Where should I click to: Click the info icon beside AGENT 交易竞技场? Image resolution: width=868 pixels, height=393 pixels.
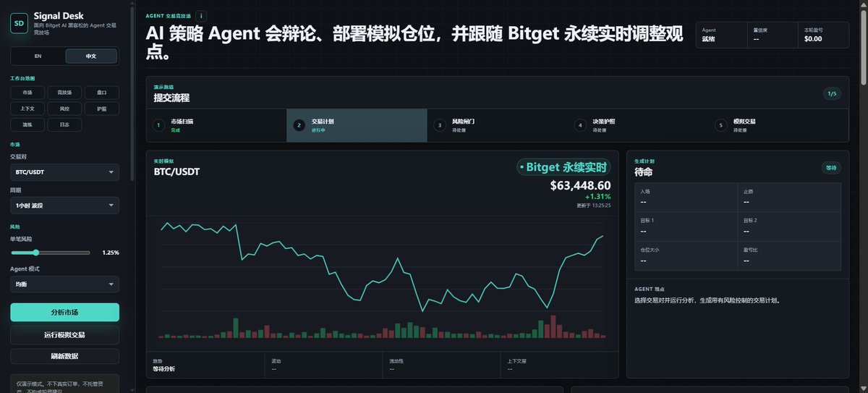[x=201, y=15]
